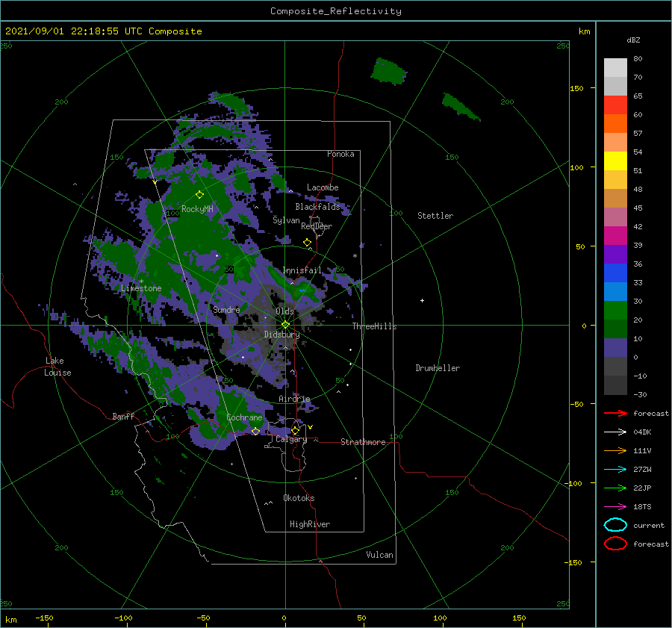Click the -150 tick on bottom km axis
This screenshot has height=628, width=672.
(x=44, y=618)
